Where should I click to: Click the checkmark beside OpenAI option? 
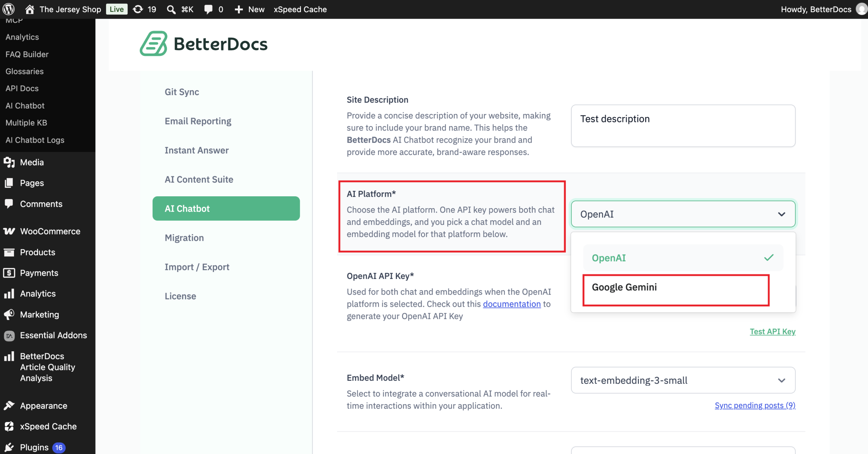(x=769, y=258)
